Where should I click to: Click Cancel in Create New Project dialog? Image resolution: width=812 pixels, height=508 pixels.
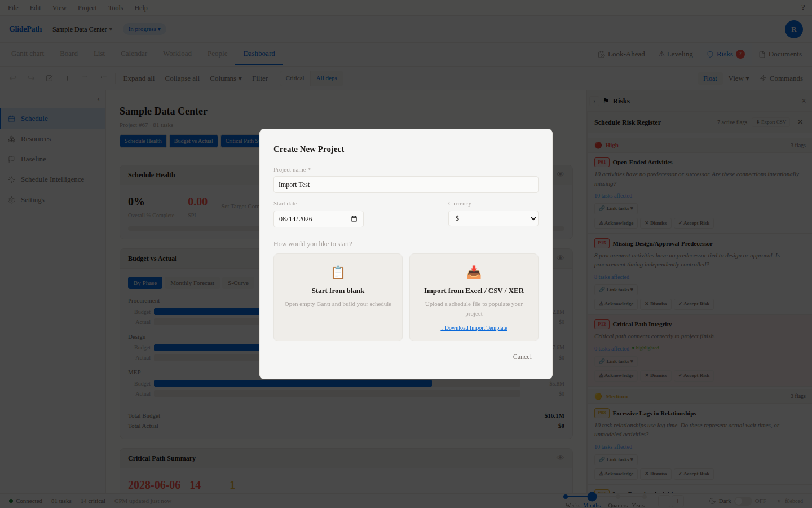tap(522, 357)
